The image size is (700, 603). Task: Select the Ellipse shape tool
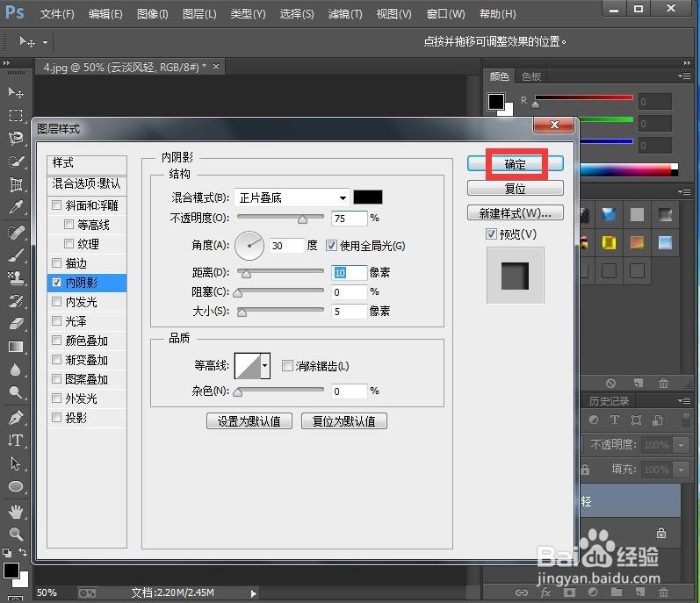click(16, 486)
